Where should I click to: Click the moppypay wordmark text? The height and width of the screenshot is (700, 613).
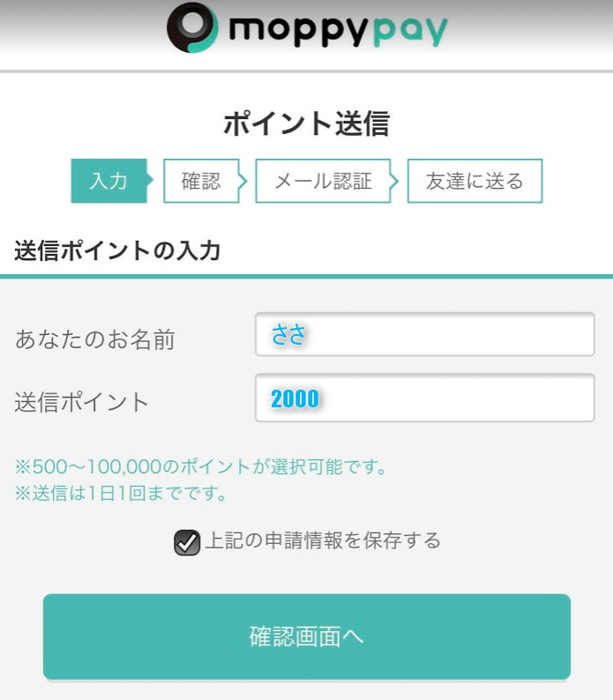point(338,31)
